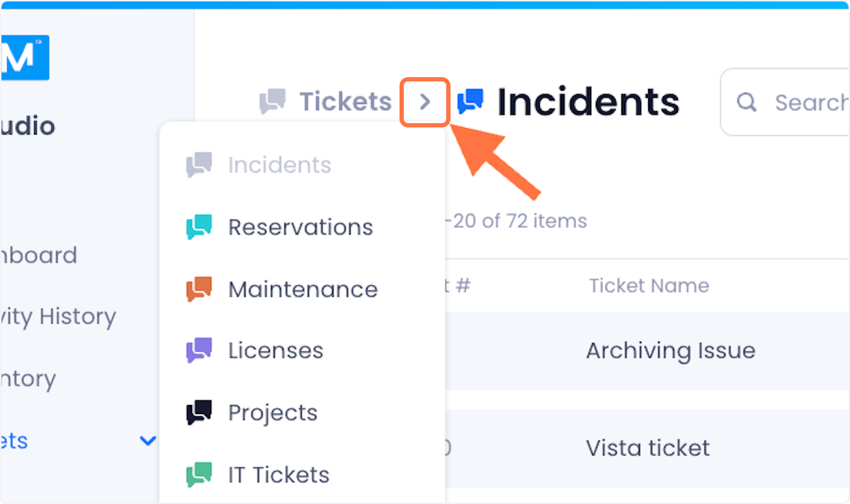
Task: Click the green IT Tickets chat icon
Action: pos(199,475)
